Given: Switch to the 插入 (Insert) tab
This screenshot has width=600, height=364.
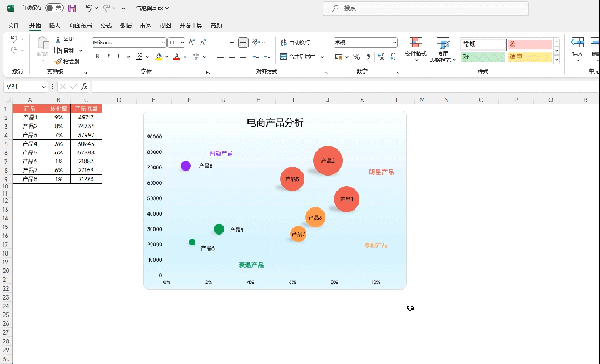Looking at the screenshot, I should [54, 26].
